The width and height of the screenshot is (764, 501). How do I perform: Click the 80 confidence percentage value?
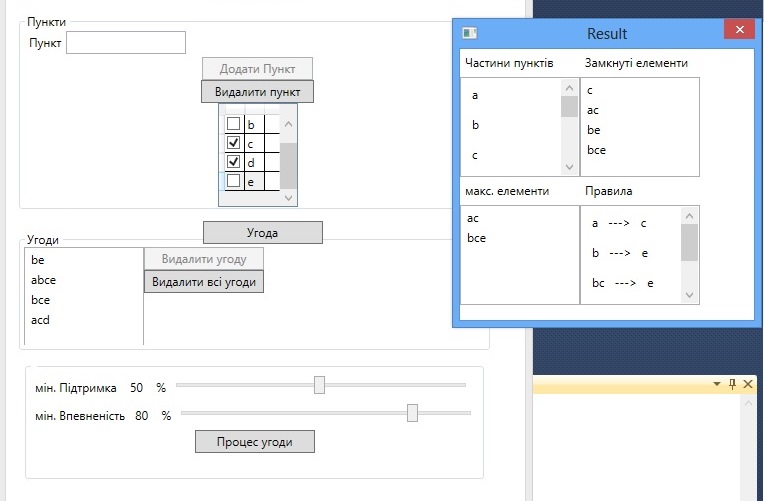(x=142, y=416)
